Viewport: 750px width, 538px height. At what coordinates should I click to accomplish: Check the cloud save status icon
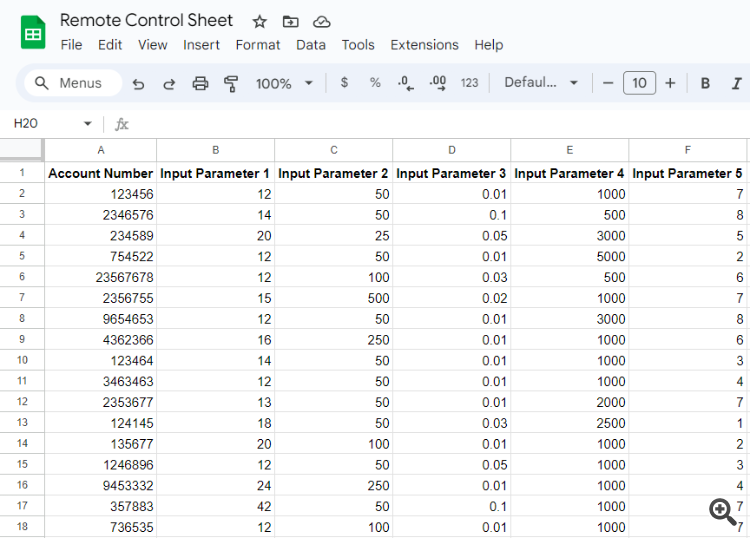click(321, 21)
